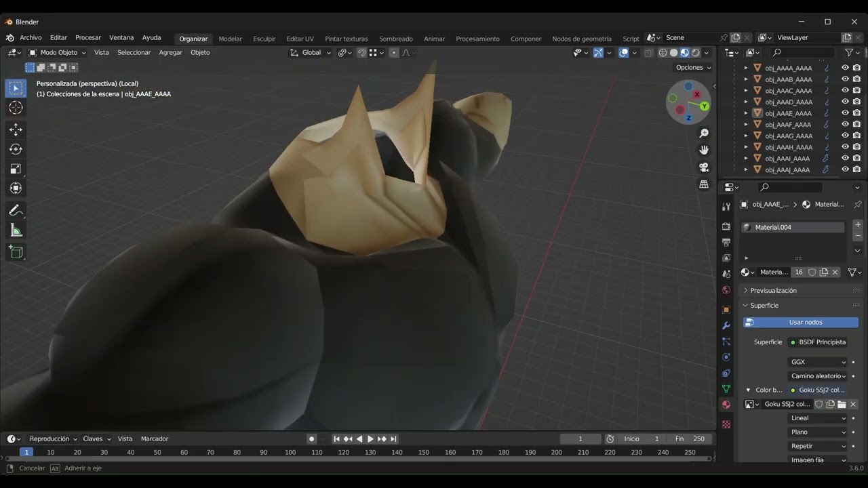This screenshot has height=488, width=868.
Task: Click the Material.004 slot entry
Action: click(793, 228)
